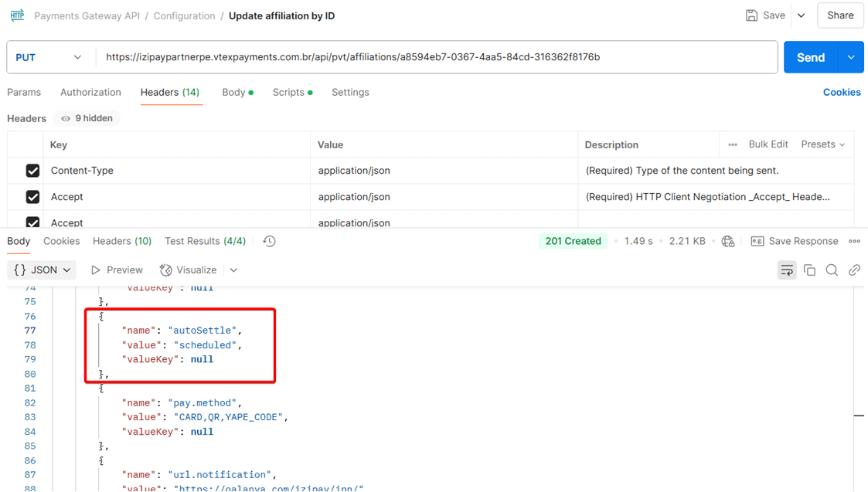Image resolution: width=868 pixels, height=492 pixels.
Task: Open the Presets dropdown
Action: [823, 144]
